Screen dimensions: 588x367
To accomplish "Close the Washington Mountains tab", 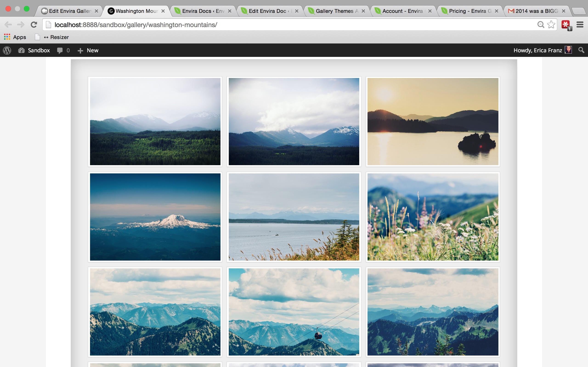I will tap(163, 11).
